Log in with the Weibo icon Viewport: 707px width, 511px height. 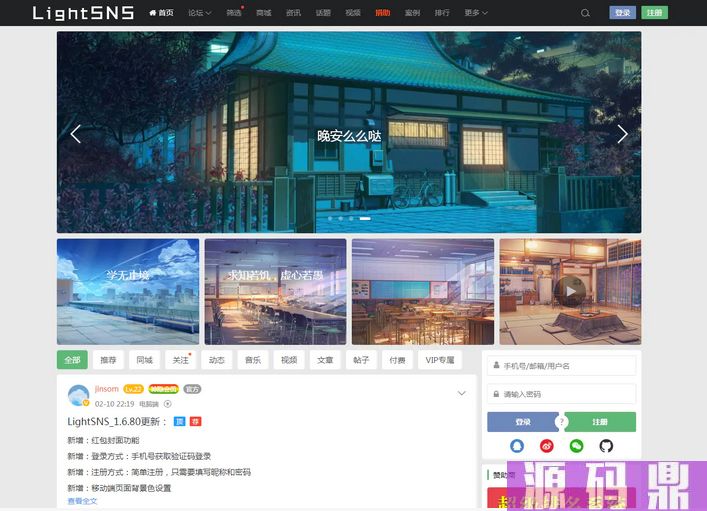pos(546,446)
